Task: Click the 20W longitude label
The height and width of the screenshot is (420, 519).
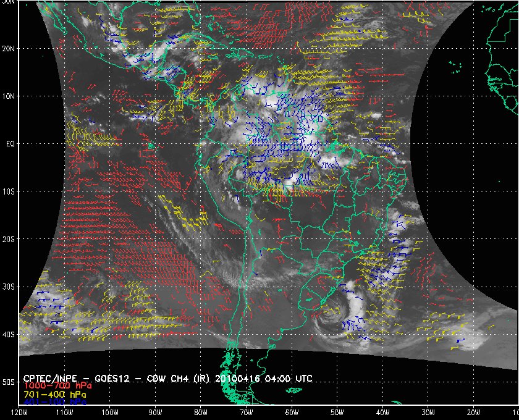Action: (474, 413)
